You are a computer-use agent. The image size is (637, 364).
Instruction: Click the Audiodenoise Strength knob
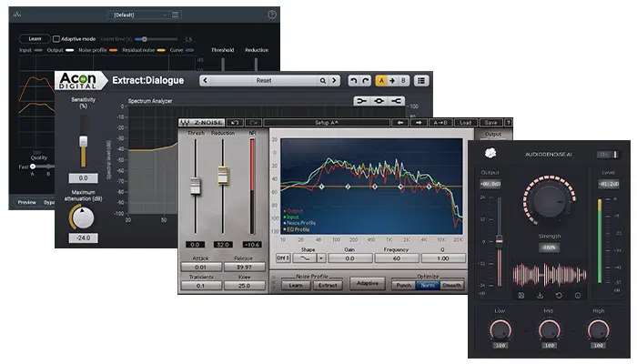click(x=550, y=201)
